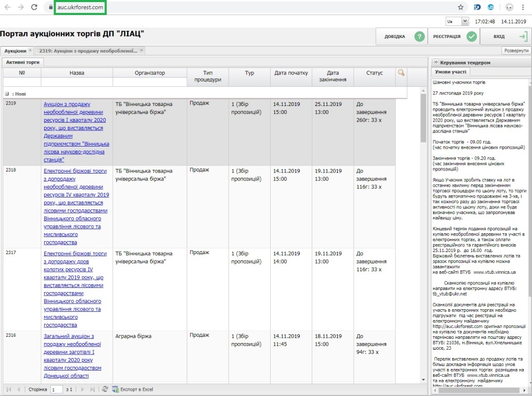Click the Розвернути button
Screen dimensions: 532x396
[x=516, y=50]
